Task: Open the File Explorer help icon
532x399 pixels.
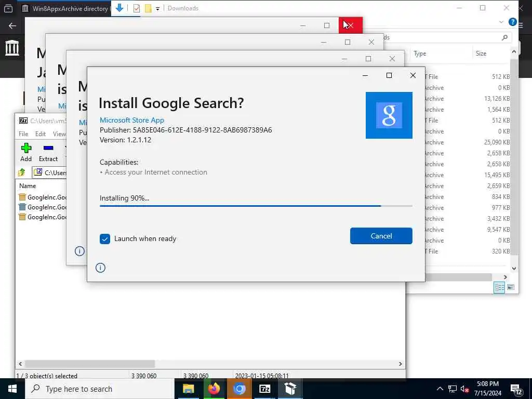Action: [513, 22]
